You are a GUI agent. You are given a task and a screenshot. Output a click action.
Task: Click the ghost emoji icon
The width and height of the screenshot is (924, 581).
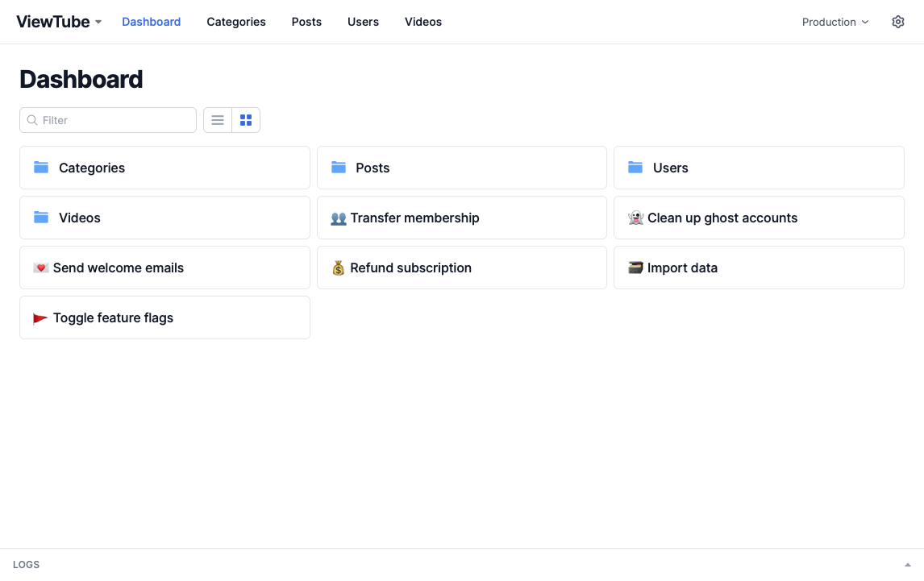[x=635, y=218]
